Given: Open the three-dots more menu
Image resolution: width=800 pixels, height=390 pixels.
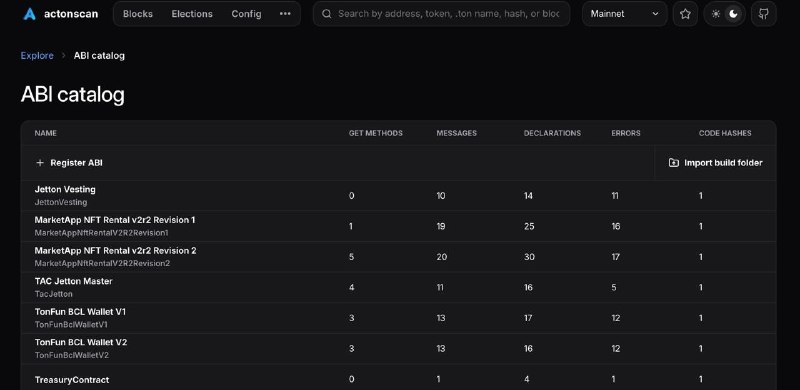Looking at the screenshot, I should [285, 14].
